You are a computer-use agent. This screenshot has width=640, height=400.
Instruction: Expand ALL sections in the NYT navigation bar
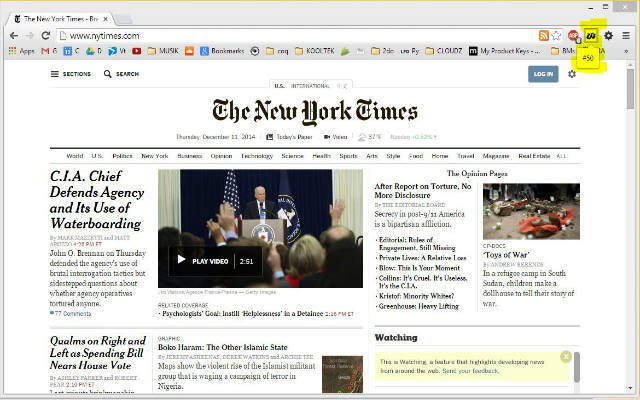561,156
